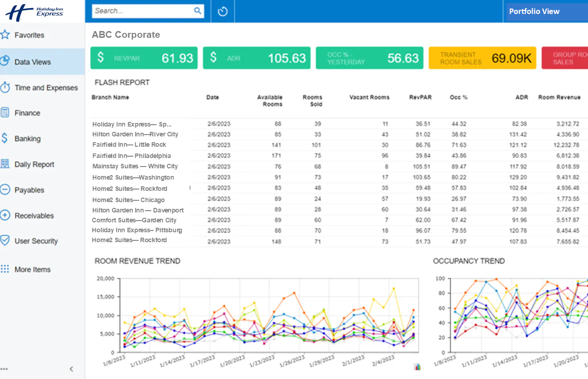The image size is (588, 379).
Task: Select the RevPAR 61.93 tile
Action: click(x=144, y=58)
